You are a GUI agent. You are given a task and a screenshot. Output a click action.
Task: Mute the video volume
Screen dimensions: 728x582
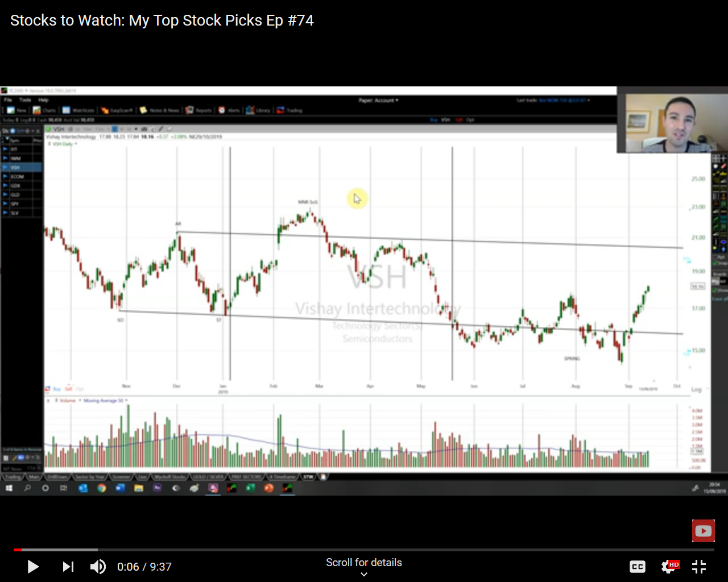coord(98,567)
